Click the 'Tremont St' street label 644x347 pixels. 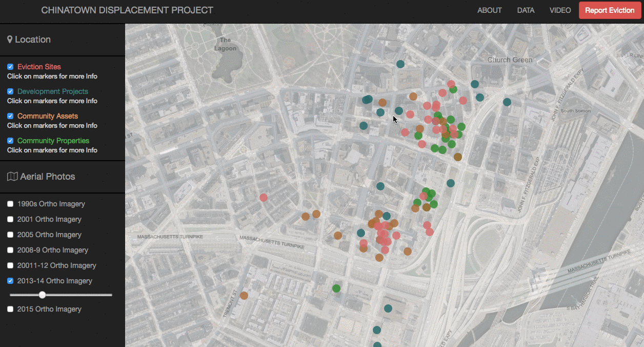[x=230, y=305]
